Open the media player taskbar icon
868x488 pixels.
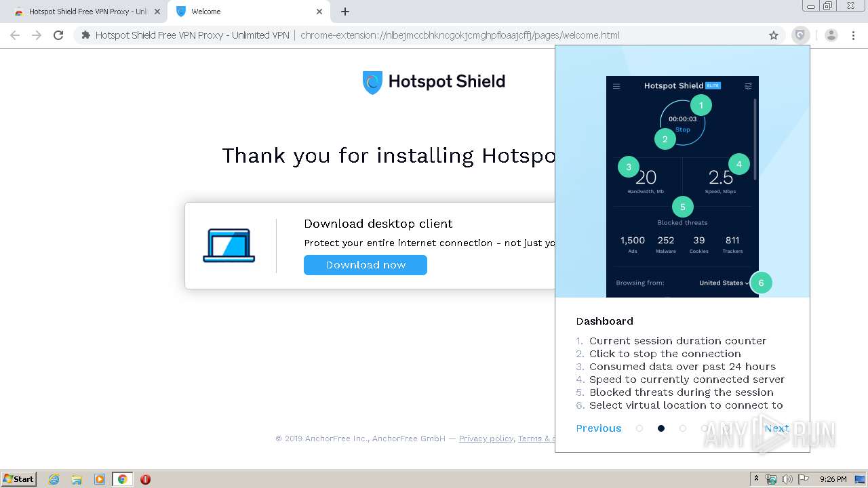point(100,479)
